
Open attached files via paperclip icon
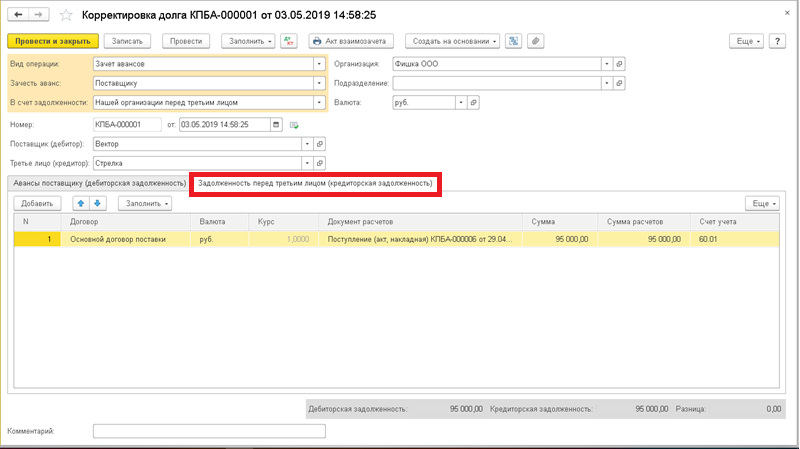(x=535, y=41)
